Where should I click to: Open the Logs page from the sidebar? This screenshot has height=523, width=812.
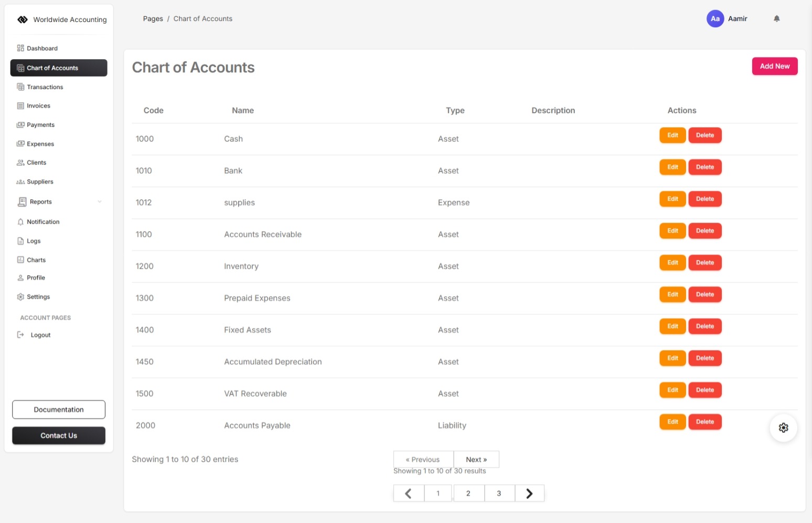pos(33,241)
